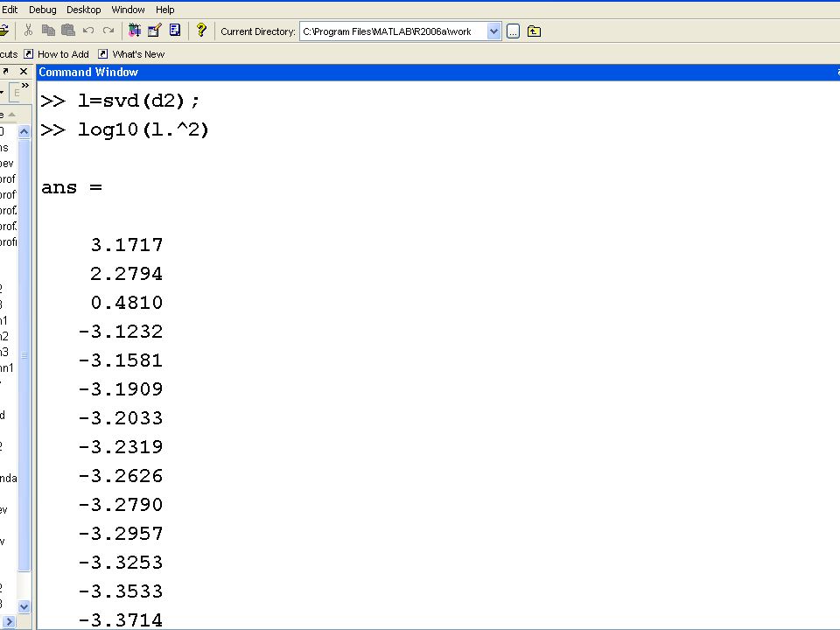Select the 'nn1' variable in left panel
Viewport: 840px width, 630px height.
point(7,368)
